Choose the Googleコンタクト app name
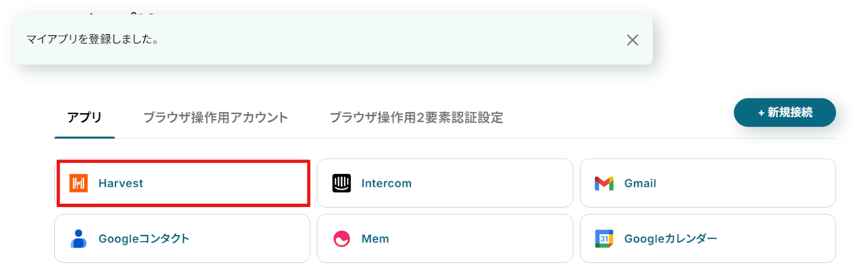This screenshot has width=868, height=264. [x=144, y=239]
